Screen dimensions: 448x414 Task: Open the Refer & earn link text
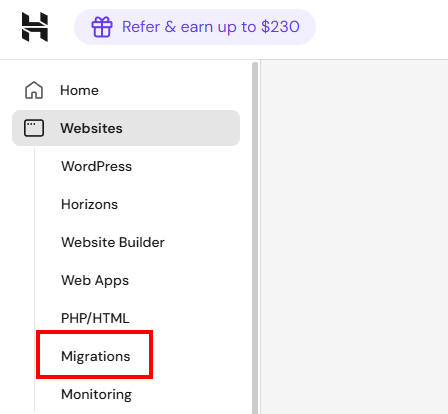[x=211, y=27]
